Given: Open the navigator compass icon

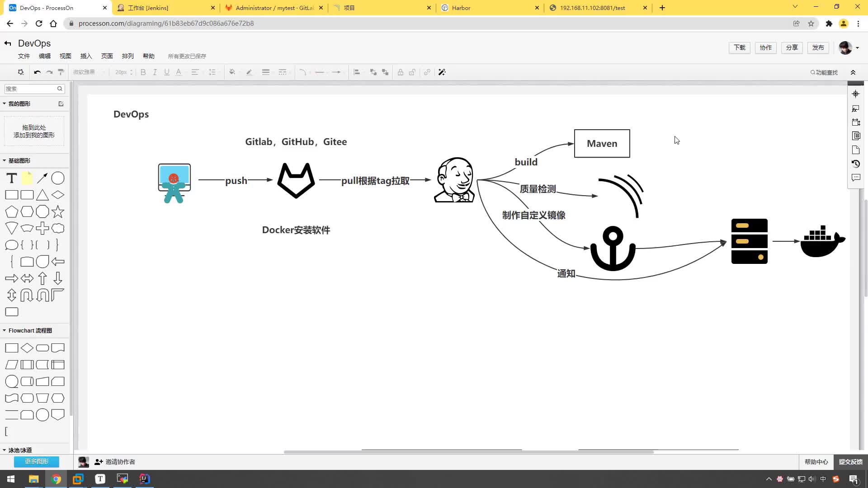Looking at the screenshot, I should [x=855, y=94].
